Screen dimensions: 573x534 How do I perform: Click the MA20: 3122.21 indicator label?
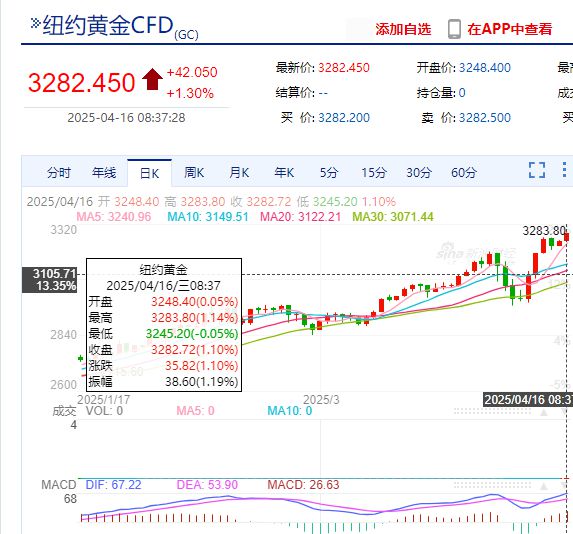(x=300, y=216)
